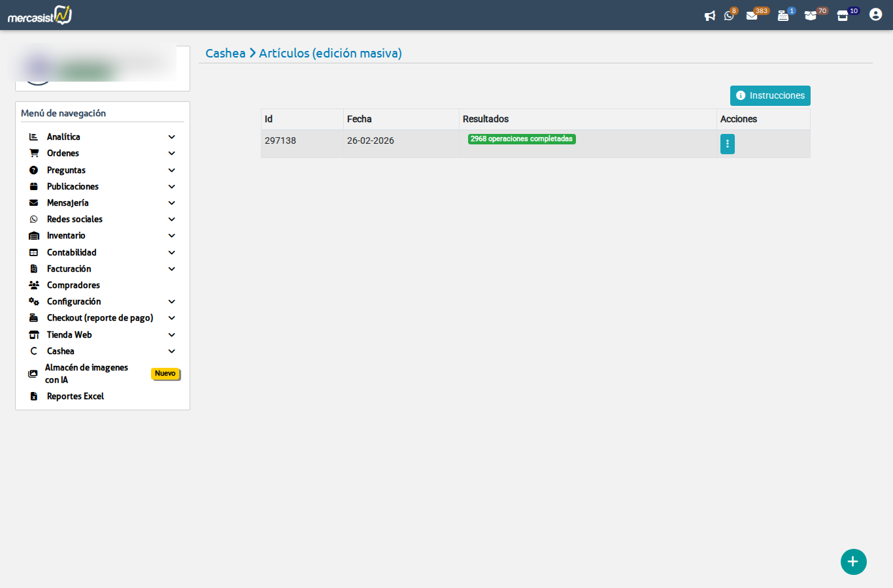Click the three-dot actions button for row 297138

pyautogui.click(x=727, y=144)
